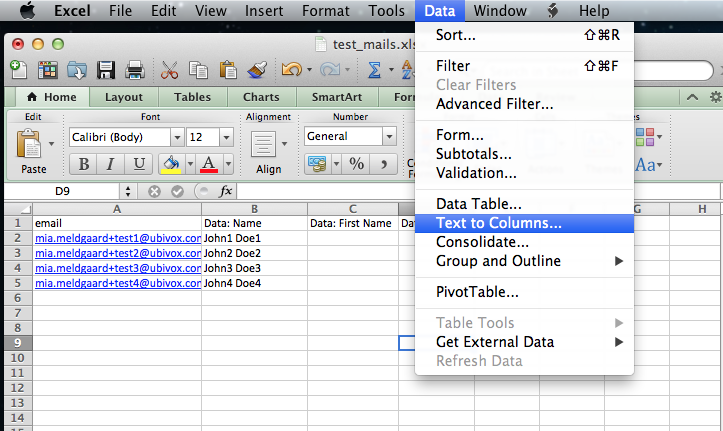This screenshot has width=723, height=431.
Task: Toggle Bold formatting
Action: coord(83,164)
